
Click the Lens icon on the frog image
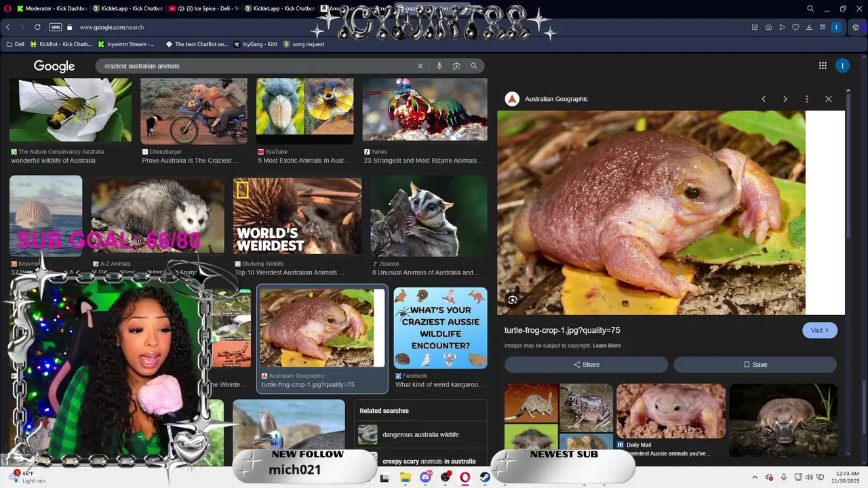pos(513,300)
